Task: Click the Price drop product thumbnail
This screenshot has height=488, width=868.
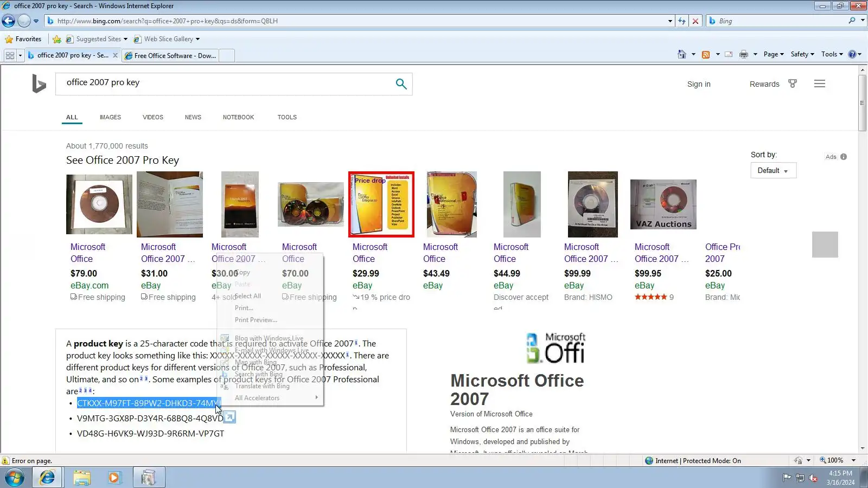Action: click(x=381, y=204)
